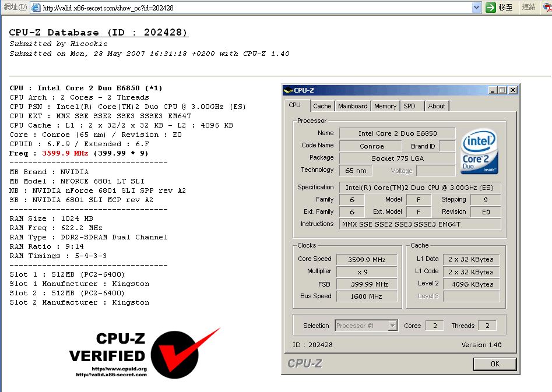The image size is (552, 392).
Task: Click the 連結 links toolbar label
Action: (529, 7)
